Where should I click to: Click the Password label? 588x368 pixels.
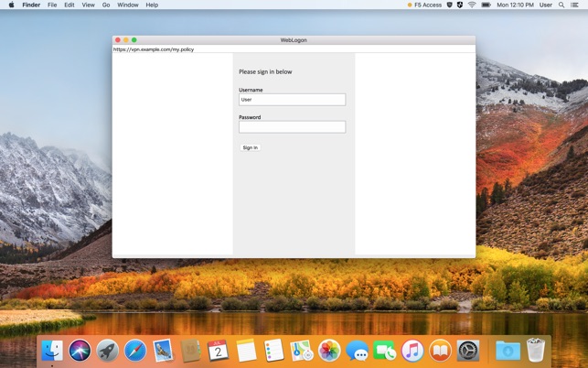point(250,117)
